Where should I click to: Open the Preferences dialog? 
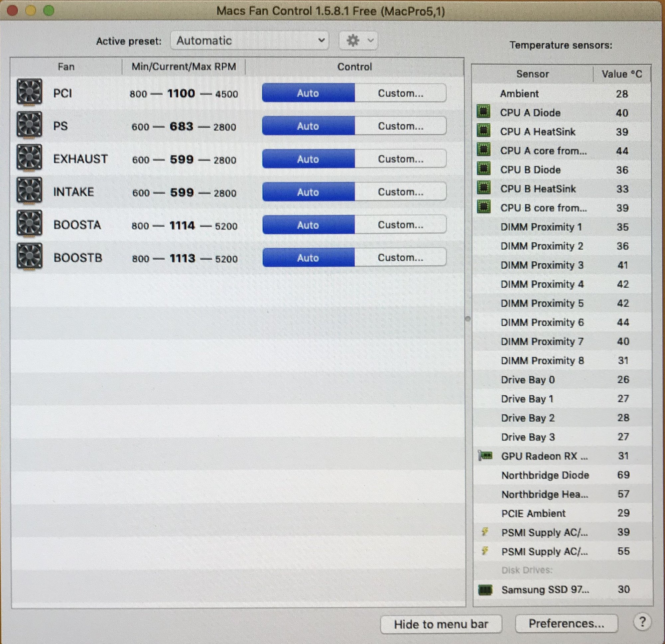pos(566,623)
